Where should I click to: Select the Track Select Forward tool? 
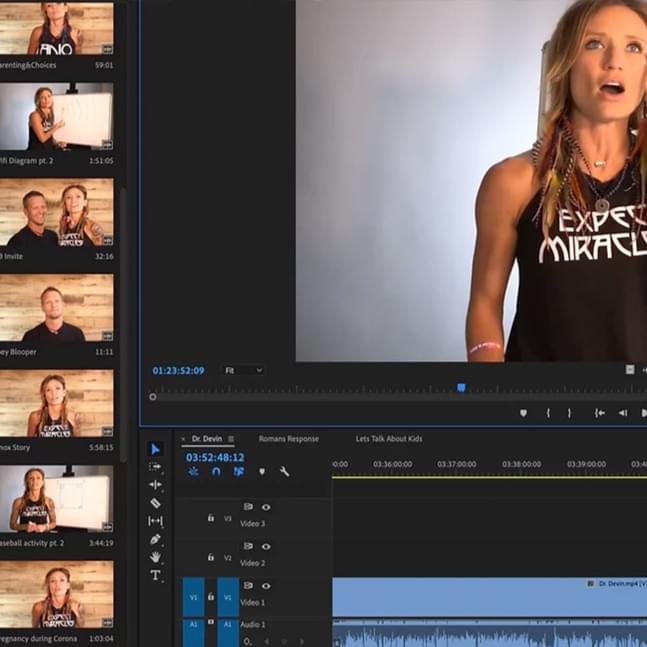(155, 467)
